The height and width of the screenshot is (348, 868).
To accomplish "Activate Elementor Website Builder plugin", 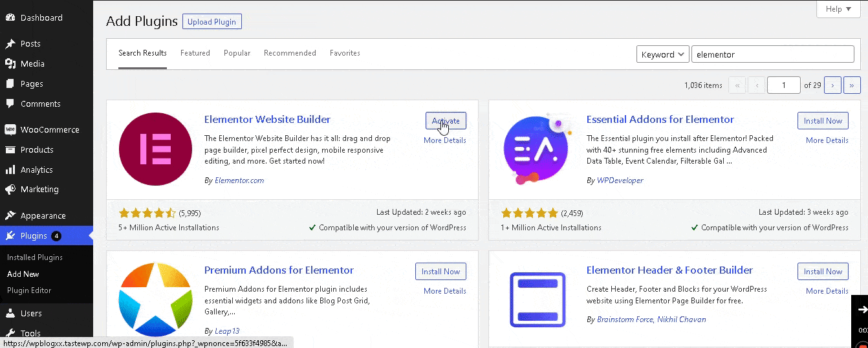I will point(446,121).
